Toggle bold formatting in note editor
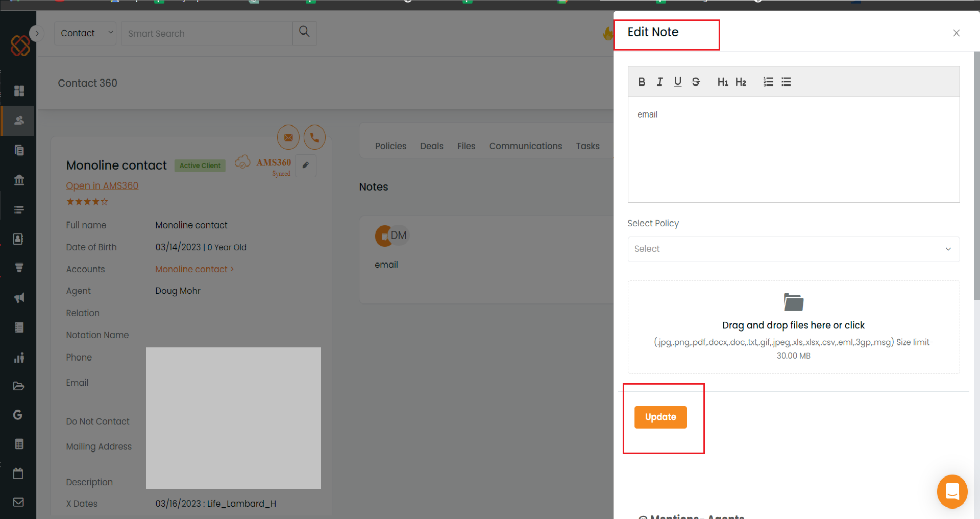This screenshot has width=980, height=519. point(642,82)
